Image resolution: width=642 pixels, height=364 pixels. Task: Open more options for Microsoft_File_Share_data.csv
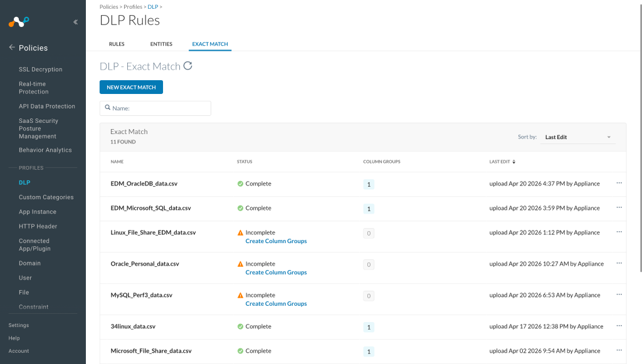point(619,350)
